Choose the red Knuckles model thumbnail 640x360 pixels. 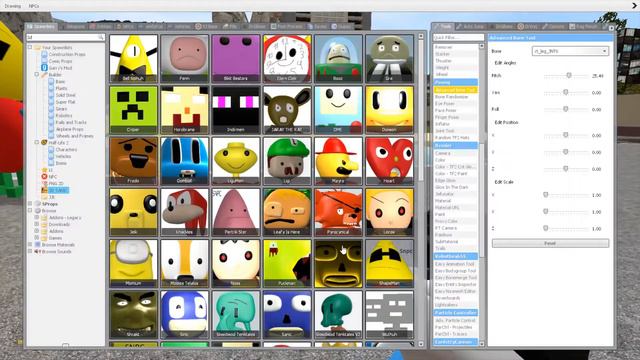coord(184,212)
